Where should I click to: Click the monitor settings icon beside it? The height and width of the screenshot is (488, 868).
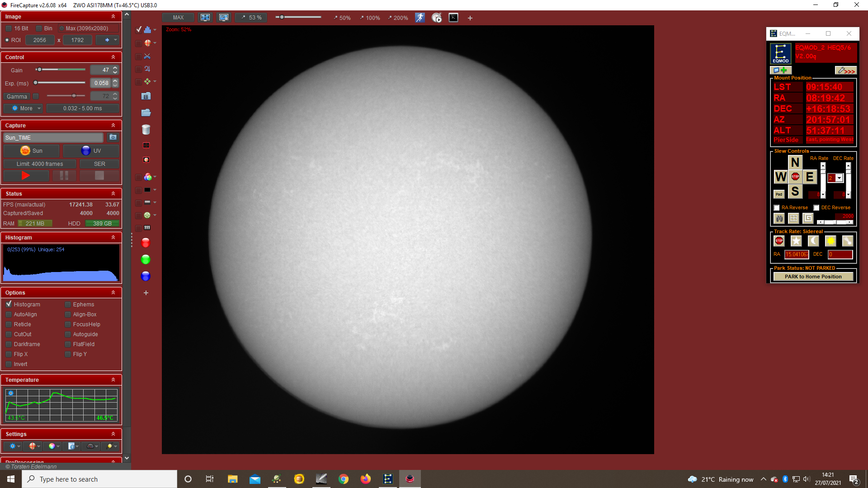tap(224, 18)
